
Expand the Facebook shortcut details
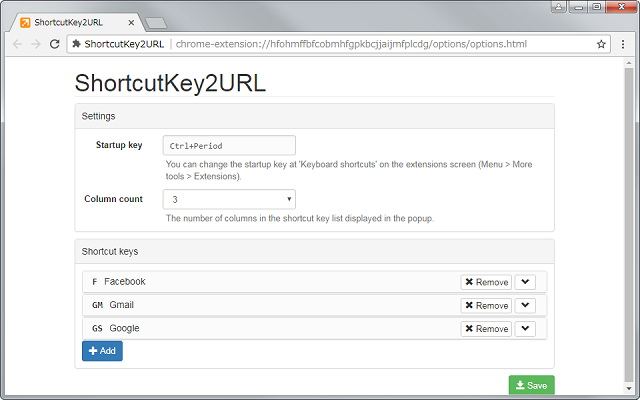click(525, 282)
